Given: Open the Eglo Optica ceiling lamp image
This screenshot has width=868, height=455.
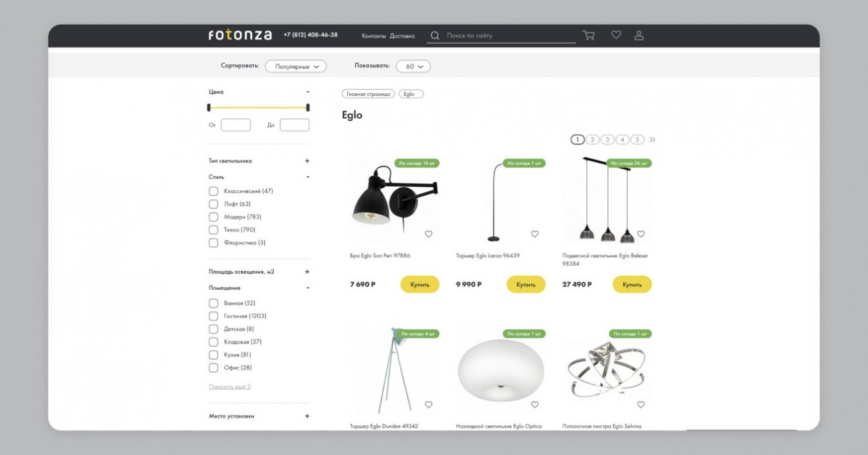Looking at the screenshot, I should 500,371.
